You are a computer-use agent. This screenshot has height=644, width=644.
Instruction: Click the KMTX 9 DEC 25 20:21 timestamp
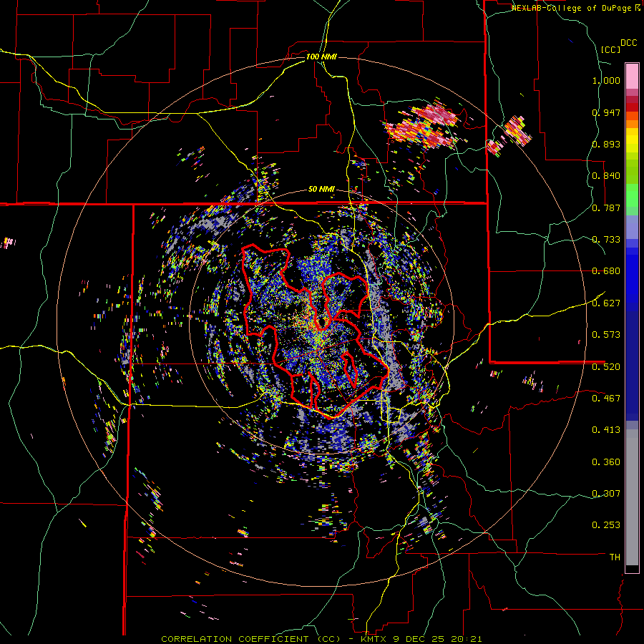(x=421, y=639)
